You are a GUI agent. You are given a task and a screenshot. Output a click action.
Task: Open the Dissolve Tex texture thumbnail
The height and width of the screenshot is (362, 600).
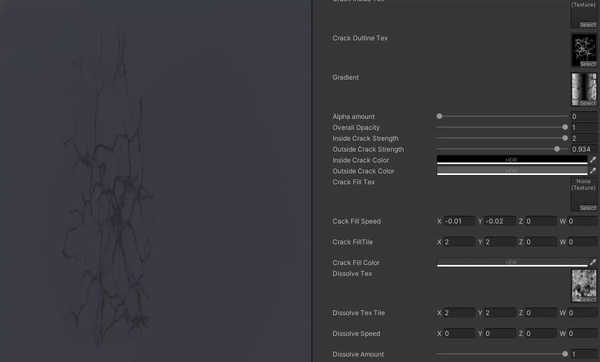point(584,286)
